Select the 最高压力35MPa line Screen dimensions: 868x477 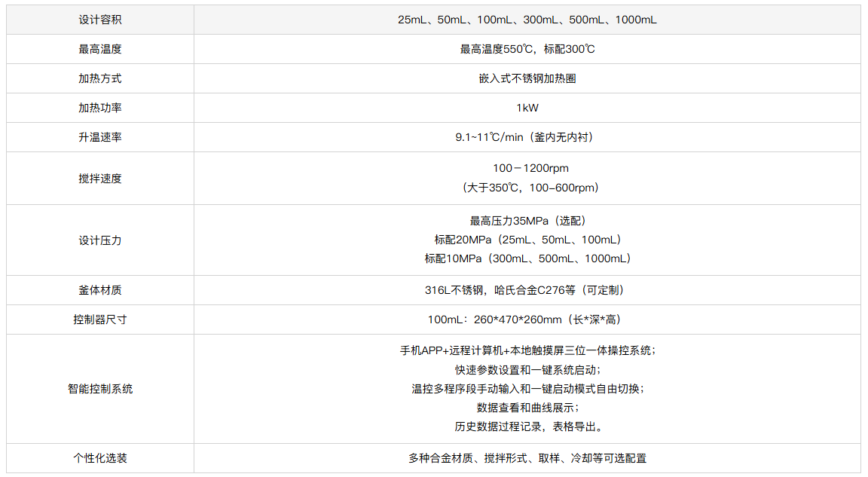point(527,221)
